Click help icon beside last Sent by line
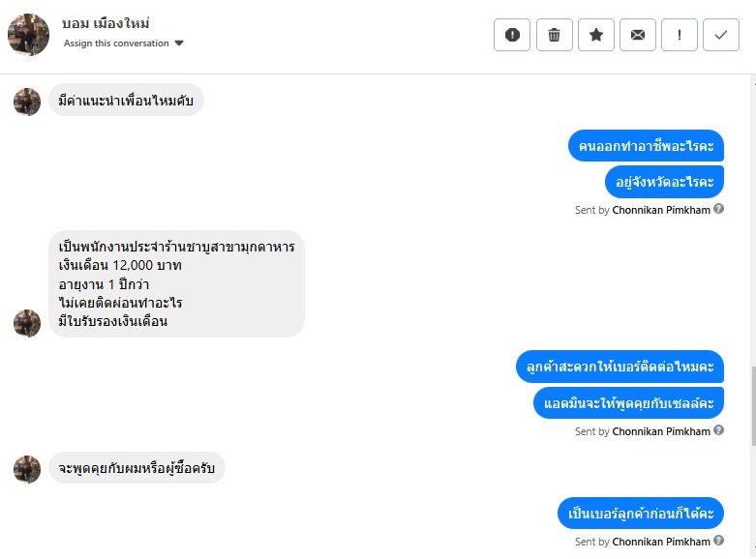Screen dimensions: 756x559 coord(719,542)
